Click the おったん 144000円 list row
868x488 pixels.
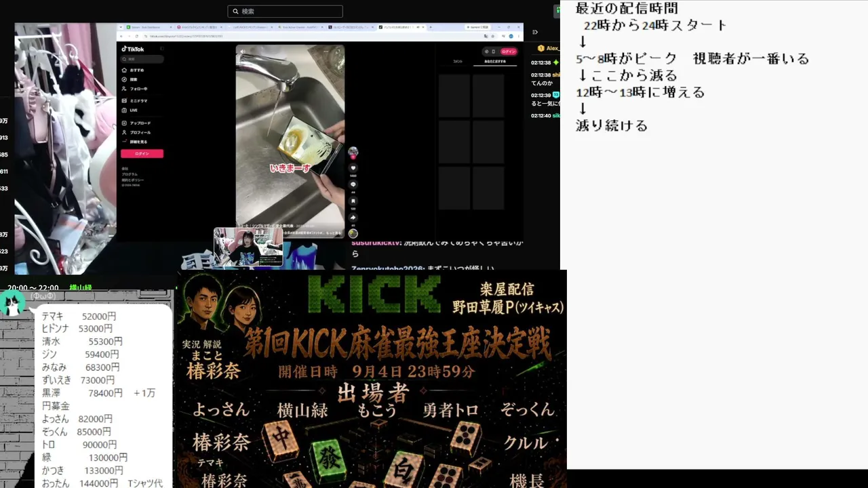102,483
